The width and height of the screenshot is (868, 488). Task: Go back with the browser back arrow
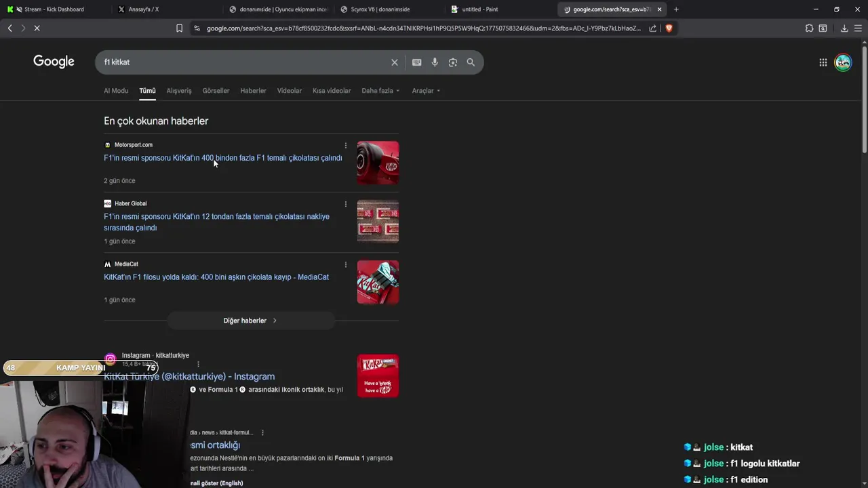tap(9, 28)
